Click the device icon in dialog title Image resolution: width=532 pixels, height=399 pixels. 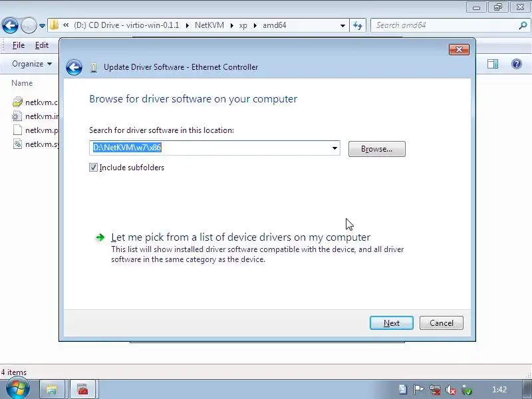[x=94, y=68]
